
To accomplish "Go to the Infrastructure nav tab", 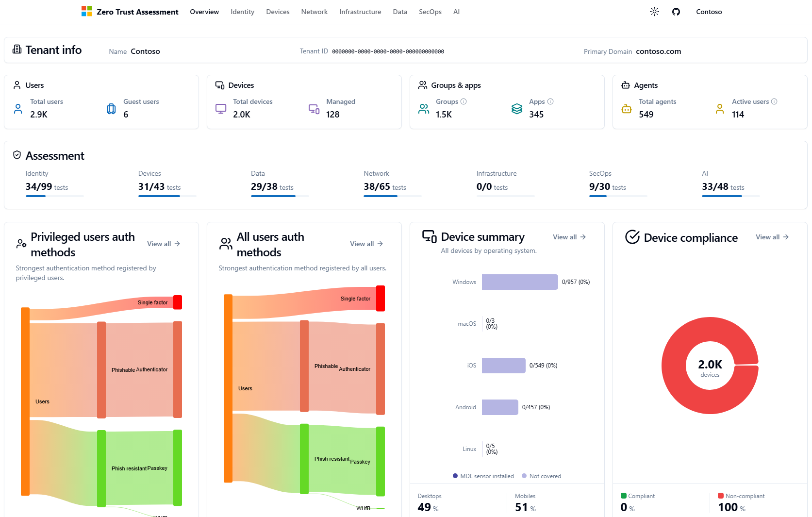I will point(360,12).
